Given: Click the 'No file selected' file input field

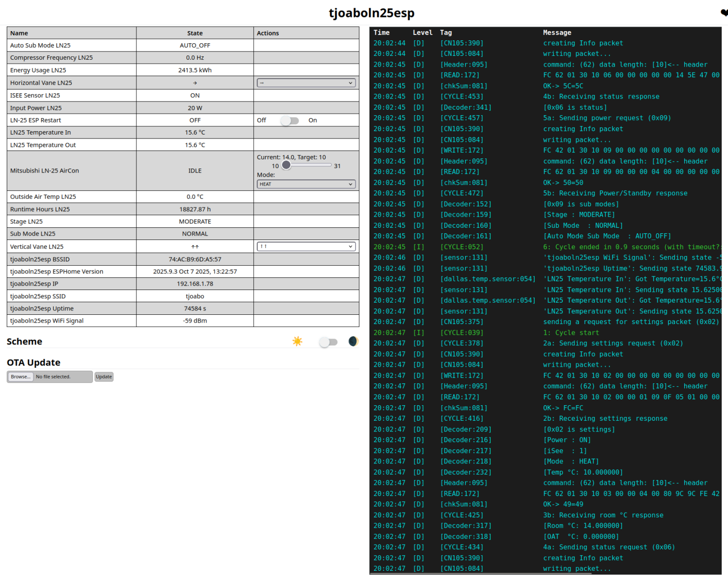Looking at the screenshot, I should click(x=63, y=377).
